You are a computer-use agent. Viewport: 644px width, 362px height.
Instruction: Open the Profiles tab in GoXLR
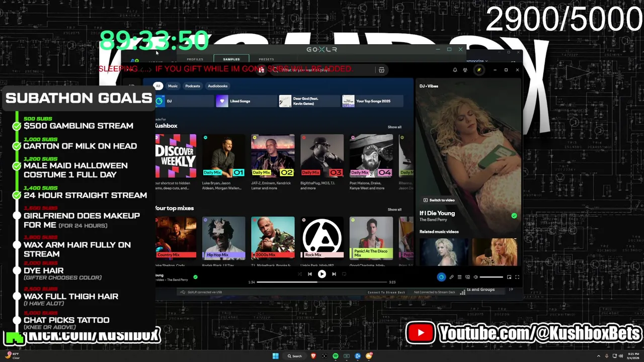(x=195, y=59)
